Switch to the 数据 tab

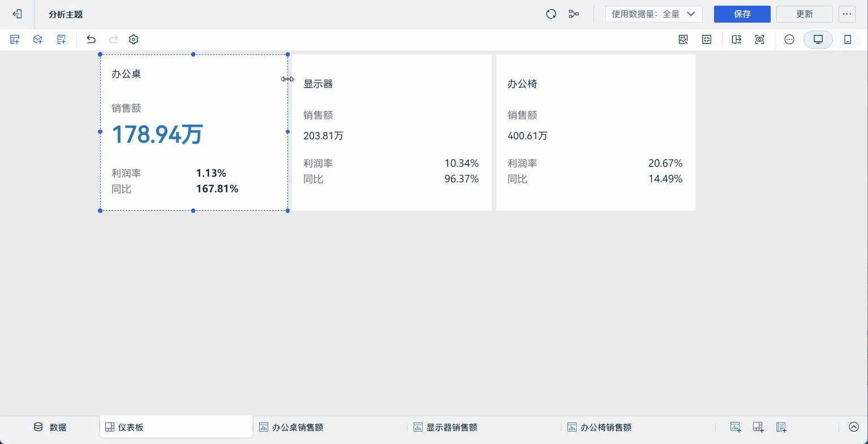[x=50, y=427]
